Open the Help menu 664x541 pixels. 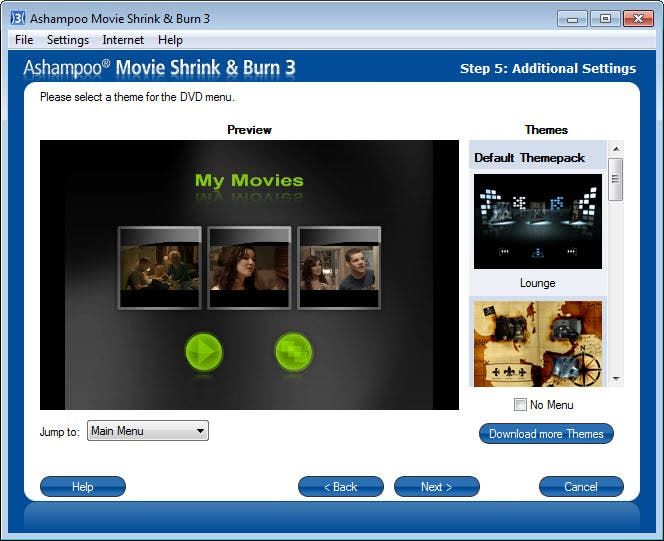170,40
